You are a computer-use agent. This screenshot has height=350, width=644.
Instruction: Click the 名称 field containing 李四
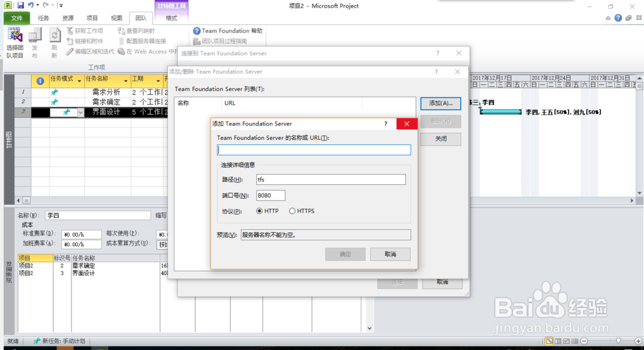click(98, 215)
